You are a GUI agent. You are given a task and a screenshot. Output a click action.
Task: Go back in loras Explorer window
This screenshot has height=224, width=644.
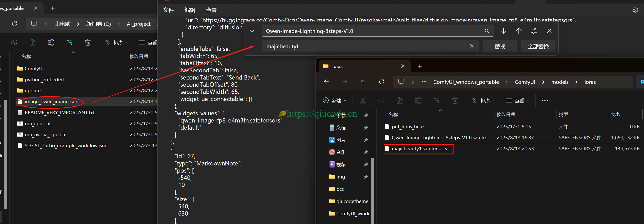pyautogui.click(x=326, y=82)
